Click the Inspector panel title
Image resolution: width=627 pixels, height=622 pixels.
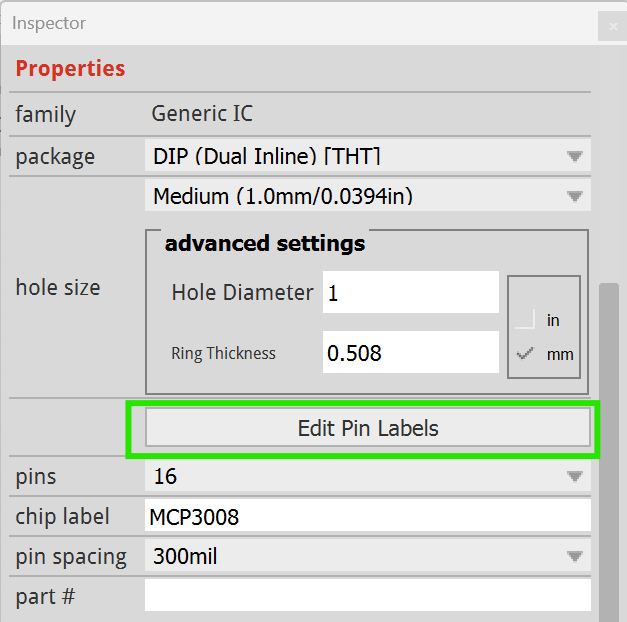(x=49, y=23)
